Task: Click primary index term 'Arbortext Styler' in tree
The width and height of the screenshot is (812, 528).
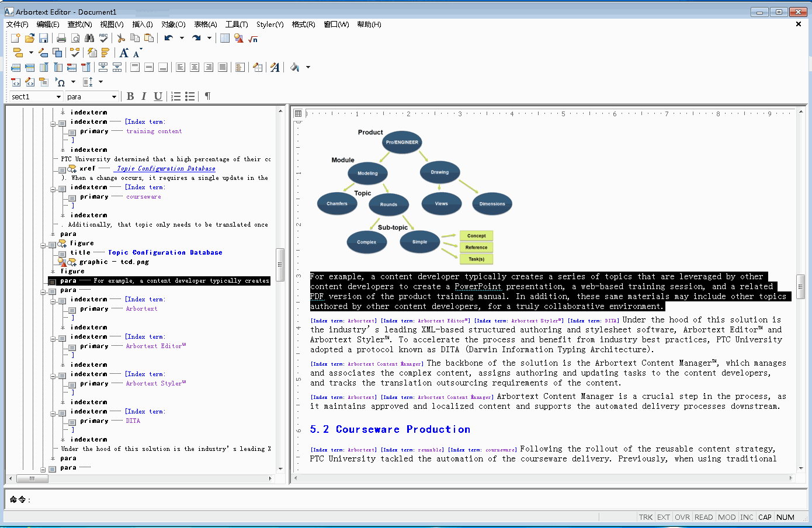Action: coord(156,384)
